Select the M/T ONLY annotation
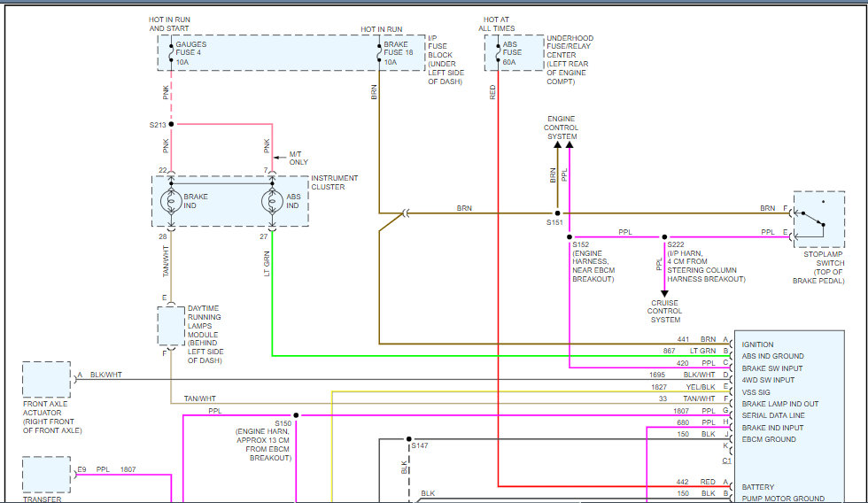 point(300,159)
